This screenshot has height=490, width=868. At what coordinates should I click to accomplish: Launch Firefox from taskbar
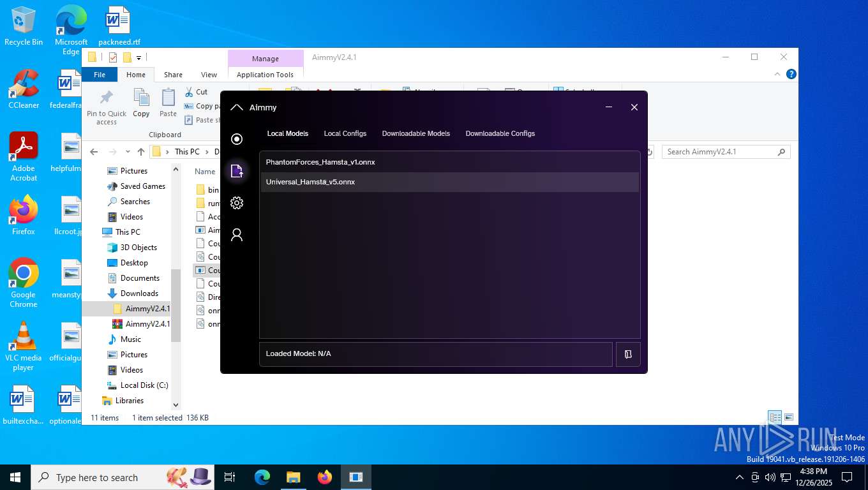(x=325, y=477)
